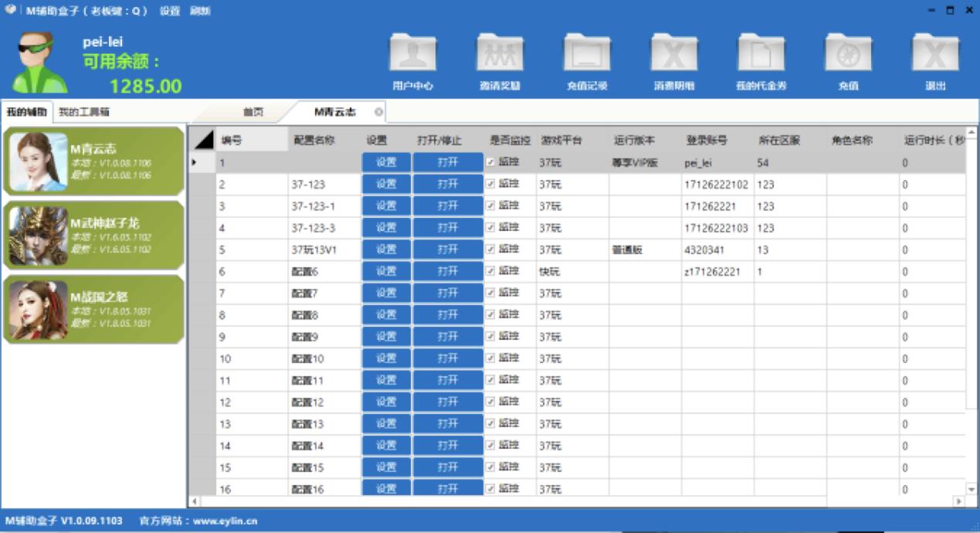Click the 我的代金券 vouchers icon

coord(761,55)
